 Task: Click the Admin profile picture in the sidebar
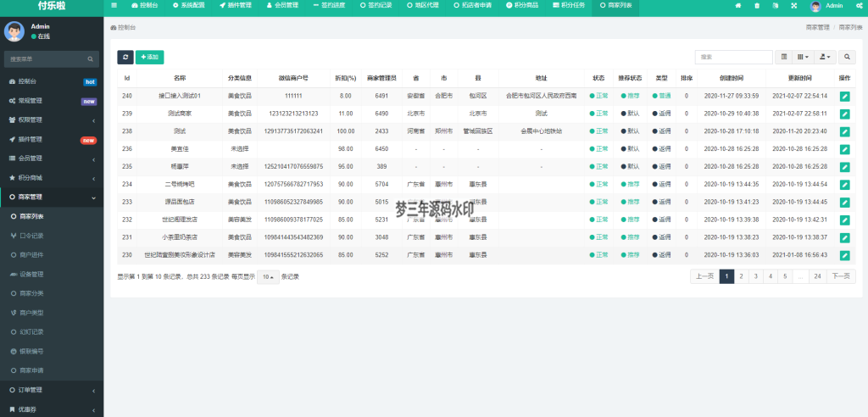click(14, 31)
